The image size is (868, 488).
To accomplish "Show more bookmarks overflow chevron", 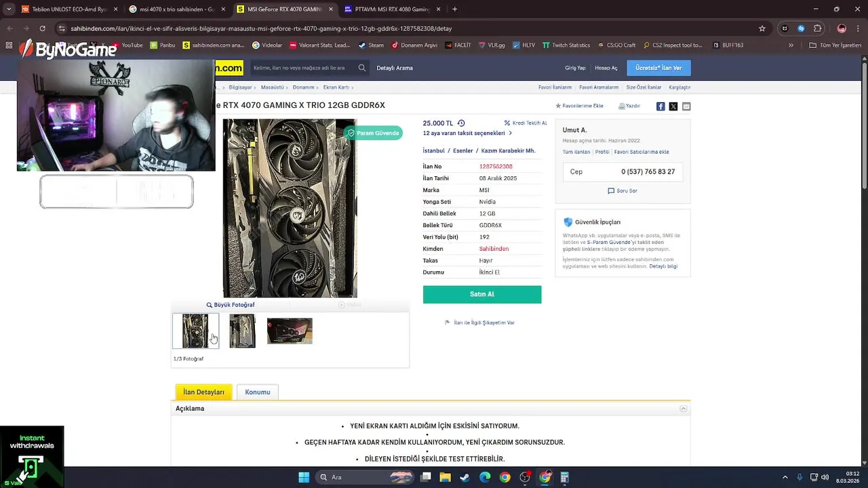I will pos(791,45).
